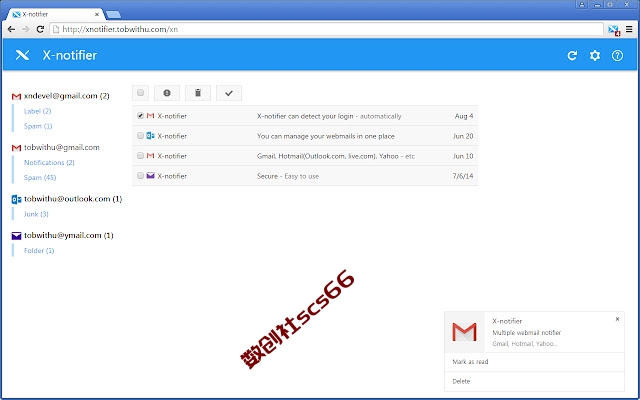
Task: Uncheck the Aug 4 message checkbox
Action: click(x=140, y=116)
